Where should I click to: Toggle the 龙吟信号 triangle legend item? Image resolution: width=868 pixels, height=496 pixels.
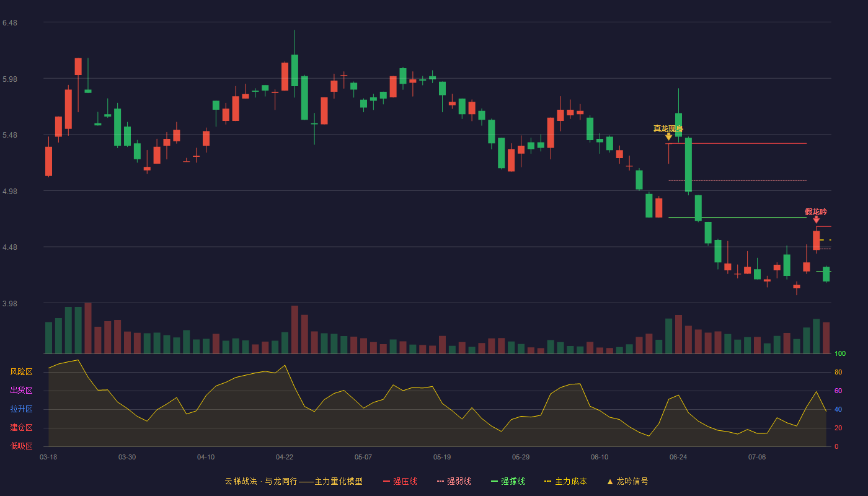(627, 481)
